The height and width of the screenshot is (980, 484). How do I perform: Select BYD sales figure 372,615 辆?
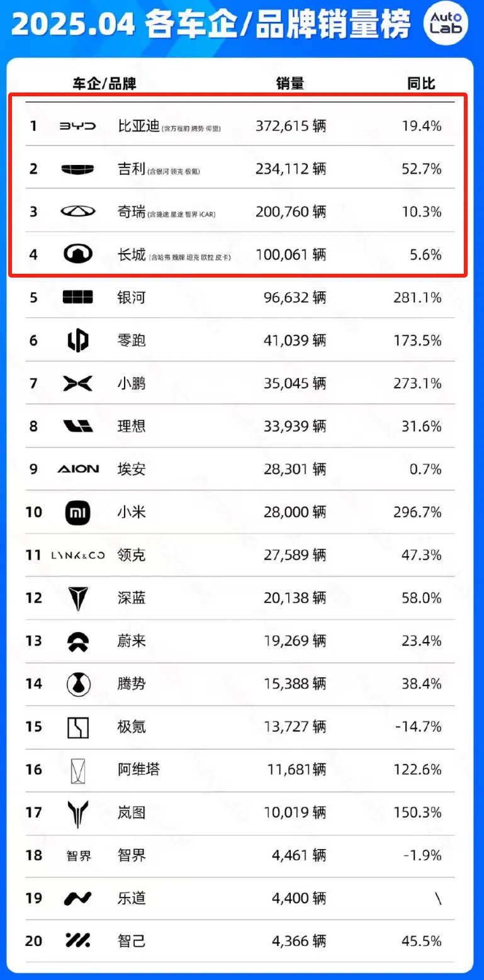pyautogui.click(x=291, y=126)
